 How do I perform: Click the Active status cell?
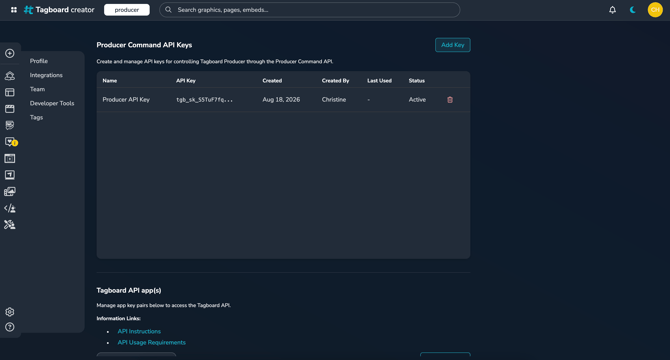417,100
